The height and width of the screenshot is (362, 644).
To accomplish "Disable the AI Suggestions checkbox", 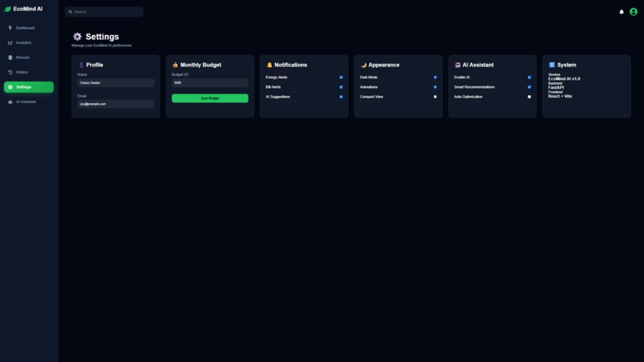I will click(x=341, y=97).
